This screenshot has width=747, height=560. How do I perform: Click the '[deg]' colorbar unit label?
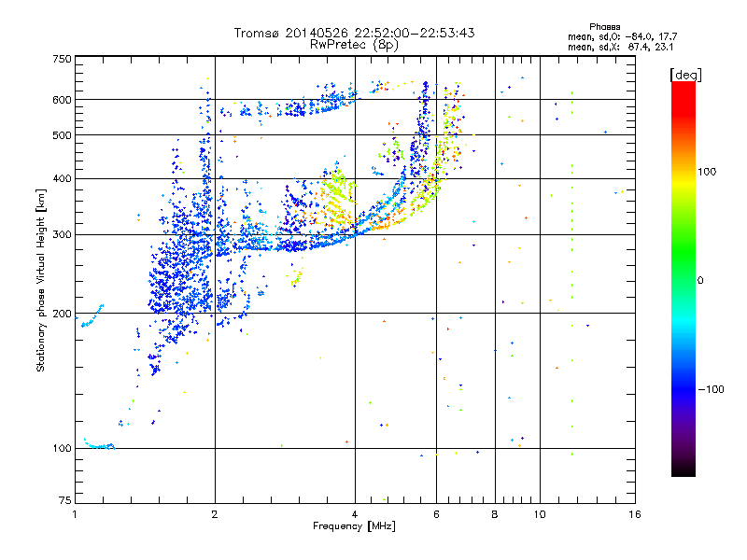[x=685, y=75]
